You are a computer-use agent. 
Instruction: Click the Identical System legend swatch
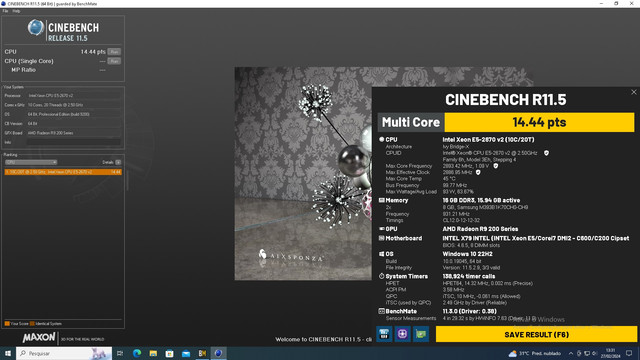[32, 324]
